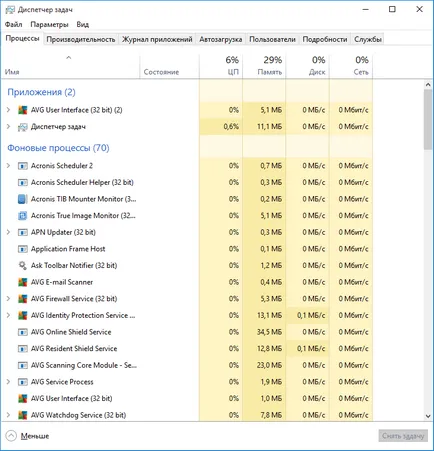Viewport: 434px width, 451px height.
Task: Click 0,1 МБ/с disk of AVG Resident Shield
Action: click(311, 349)
